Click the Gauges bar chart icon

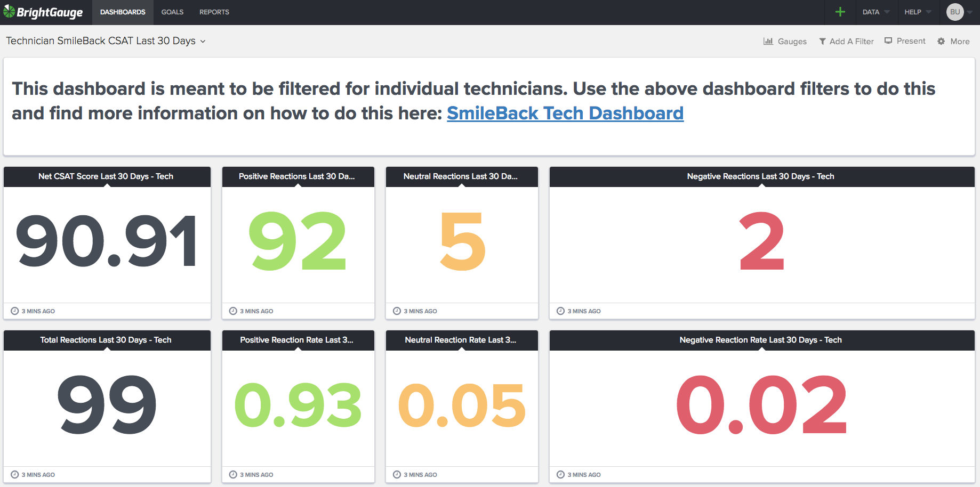768,41
